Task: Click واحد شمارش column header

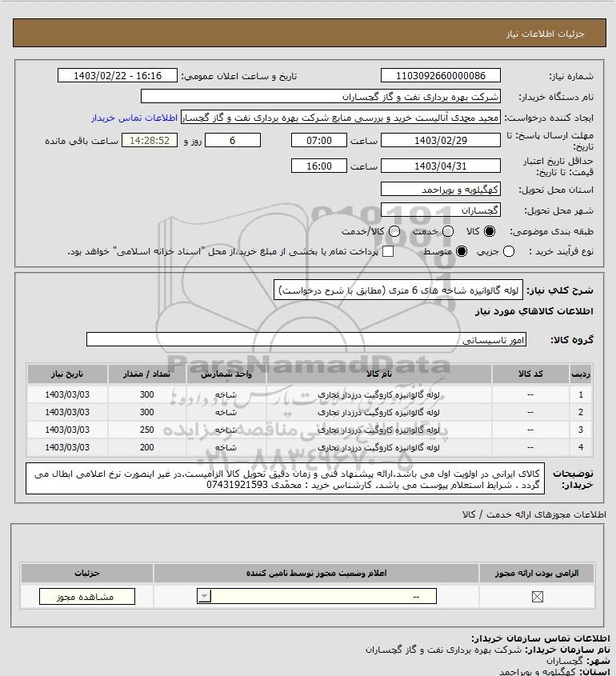Action: pyautogui.click(x=226, y=374)
